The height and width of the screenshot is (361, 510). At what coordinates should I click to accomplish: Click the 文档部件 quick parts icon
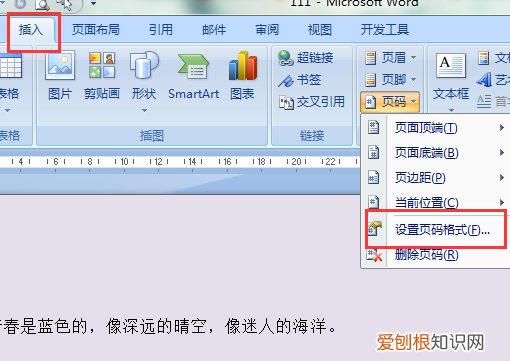[x=484, y=58]
